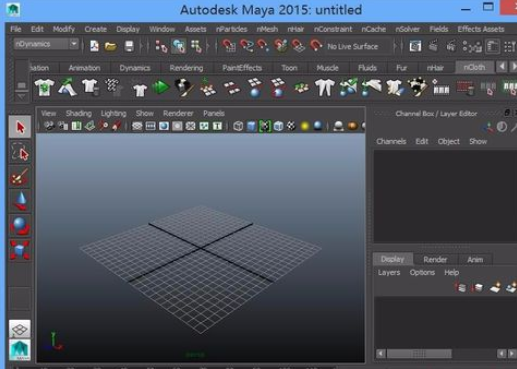Open the nDynamics menu set dropdown
Viewport: 517px width, 369px height.
46,44
